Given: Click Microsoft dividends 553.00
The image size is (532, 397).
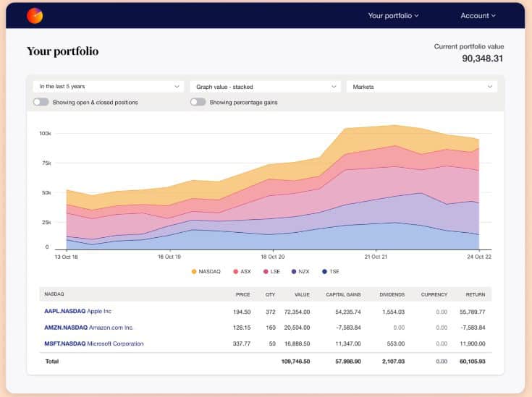Looking at the screenshot, I should pos(396,343).
